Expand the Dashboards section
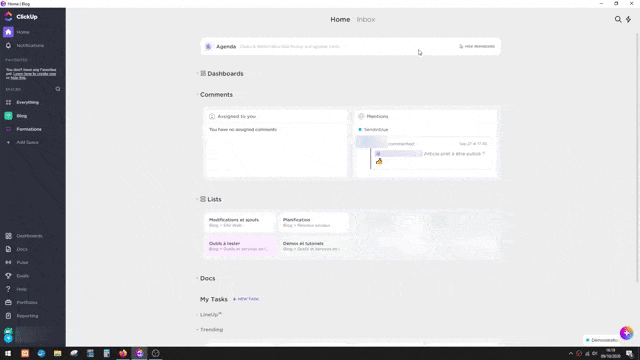 pos(198,73)
